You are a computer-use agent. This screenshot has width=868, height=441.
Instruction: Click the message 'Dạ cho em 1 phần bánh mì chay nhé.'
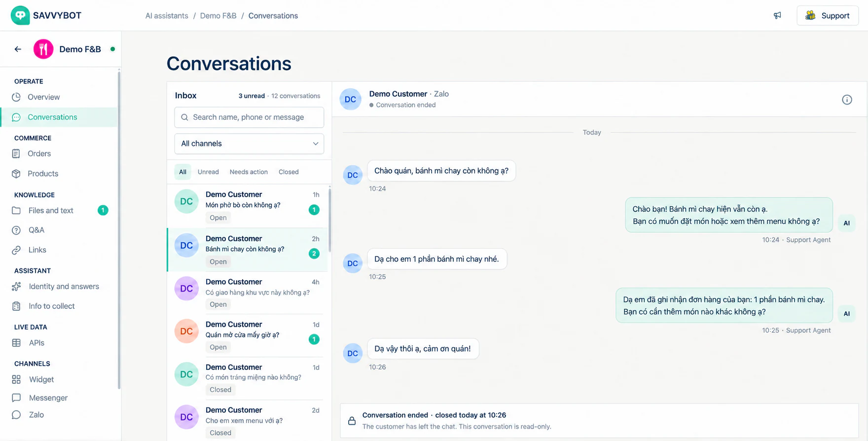(436, 259)
